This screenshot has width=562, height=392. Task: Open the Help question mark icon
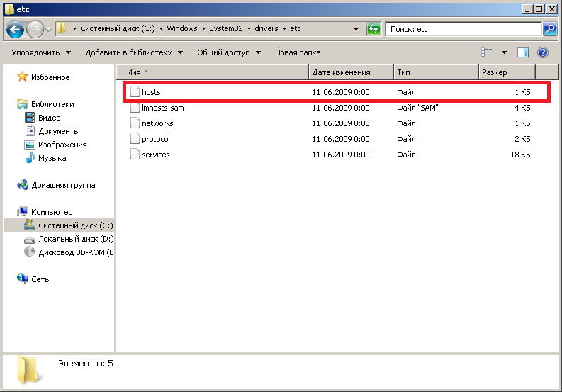click(543, 52)
